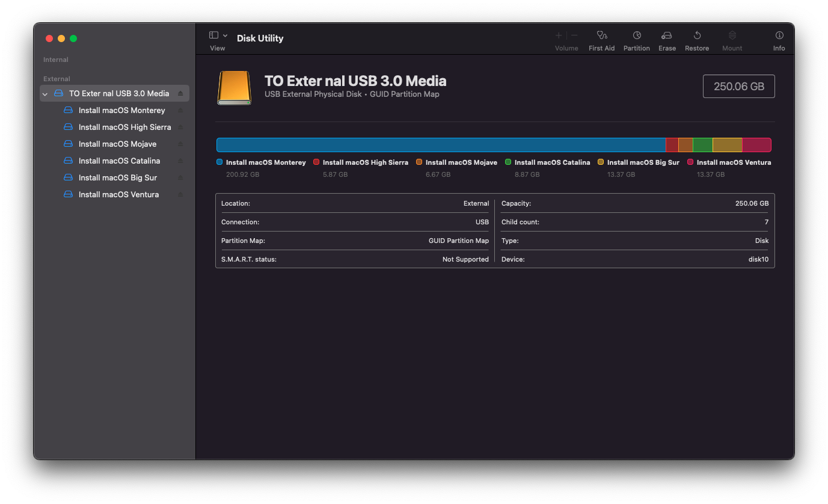
Task: Click the Connection value USB
Action: pos(482,222)
